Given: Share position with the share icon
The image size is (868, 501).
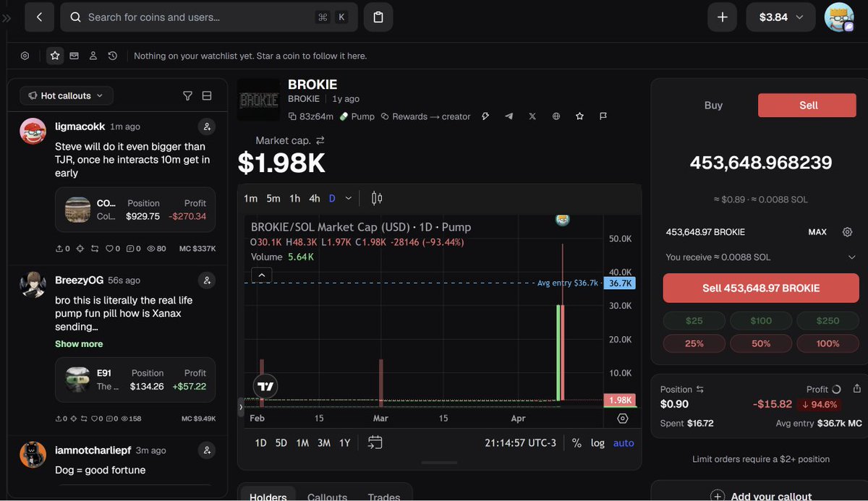Looking at the screenshot, I should 858,389.
